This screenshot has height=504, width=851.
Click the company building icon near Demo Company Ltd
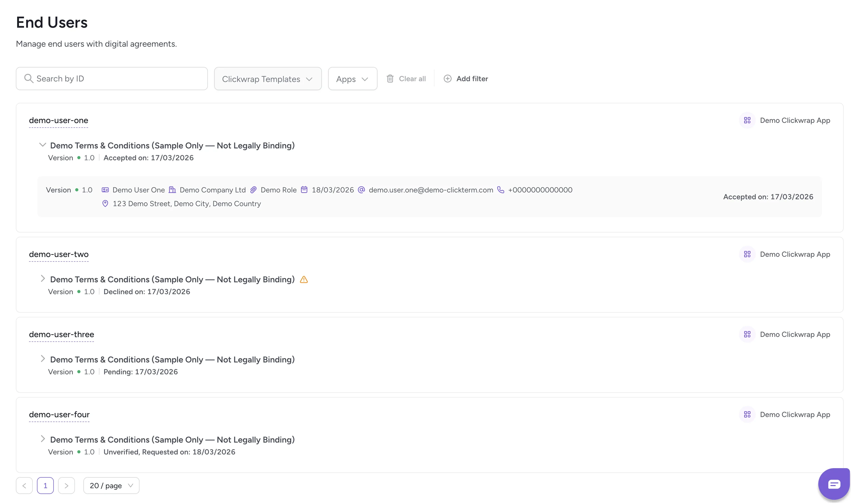tap(172, 190)
